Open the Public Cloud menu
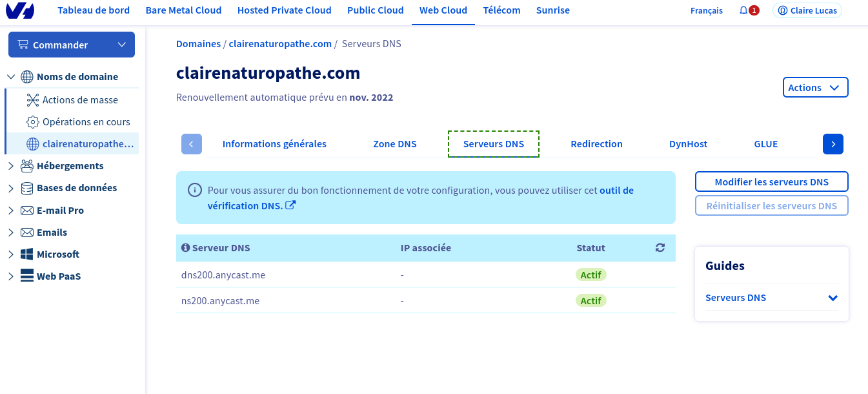The width and height of the screenshot is (868, 394). tap(375, 10)
